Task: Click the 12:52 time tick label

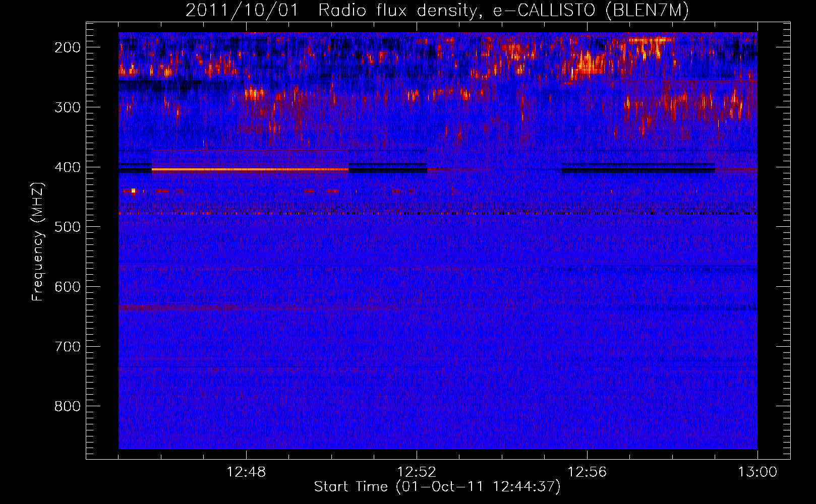Action: [x=417, y=472]
